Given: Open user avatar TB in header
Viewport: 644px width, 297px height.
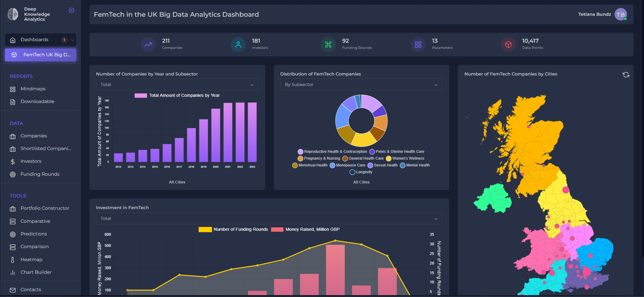Looking at the screenshot, I should [620, 15].
